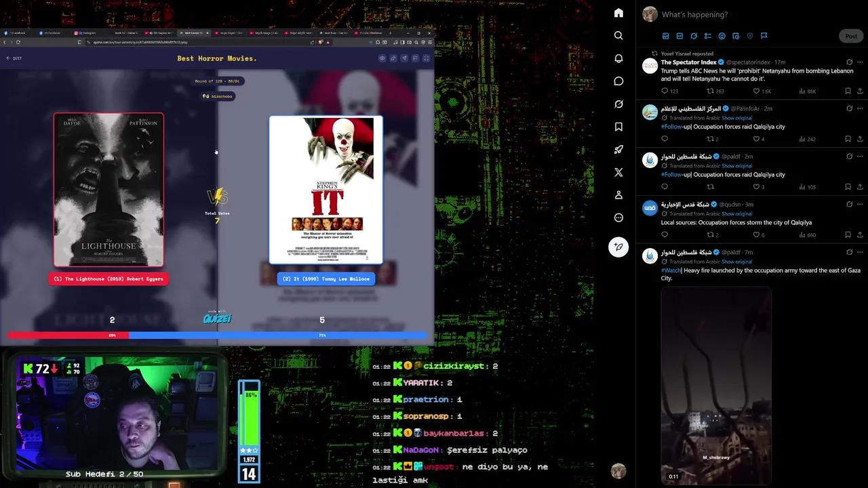
Task: Open the X Home icon in sidebar
Action: [618, 13]
